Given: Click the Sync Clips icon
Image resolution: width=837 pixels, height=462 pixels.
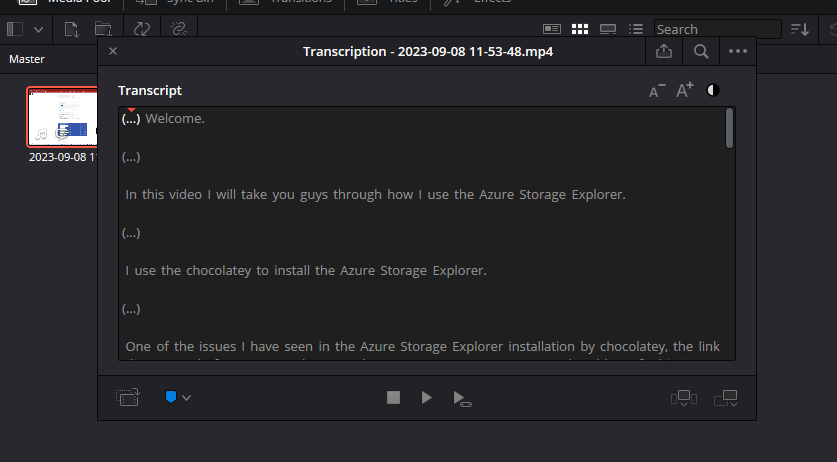Looking at the screenshot, I should pyautogui.click(x=141, y=29).
